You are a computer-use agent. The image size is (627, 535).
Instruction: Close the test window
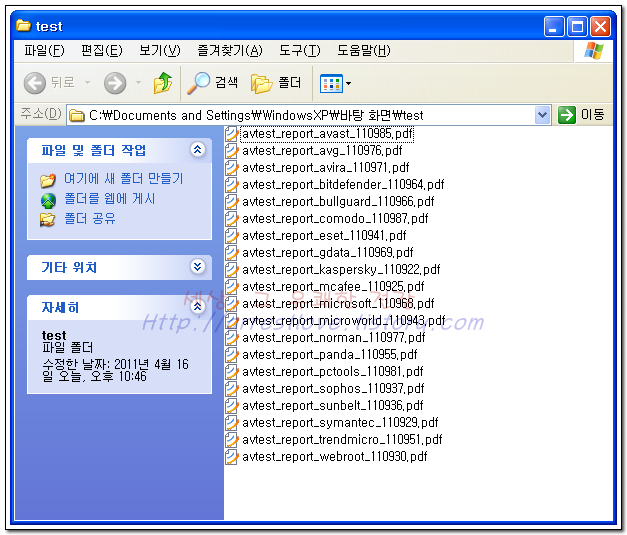[x=601, y=27]
